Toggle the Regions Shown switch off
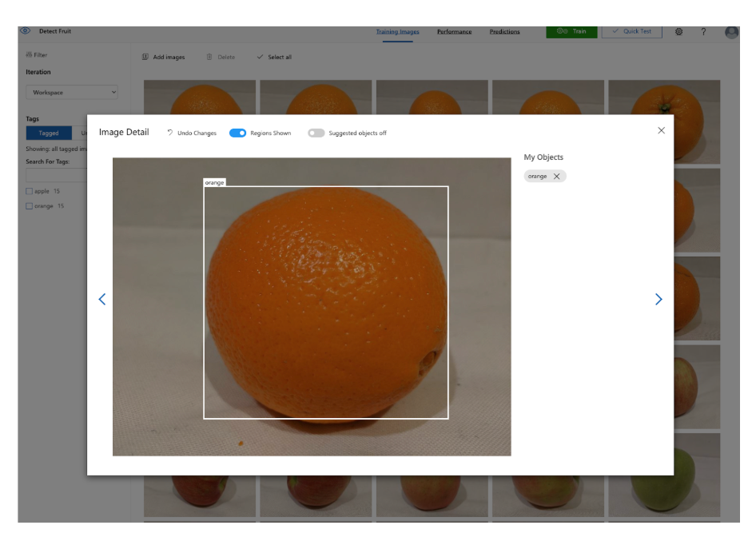The width and height of the screenshot is (756, 537). 237,133
